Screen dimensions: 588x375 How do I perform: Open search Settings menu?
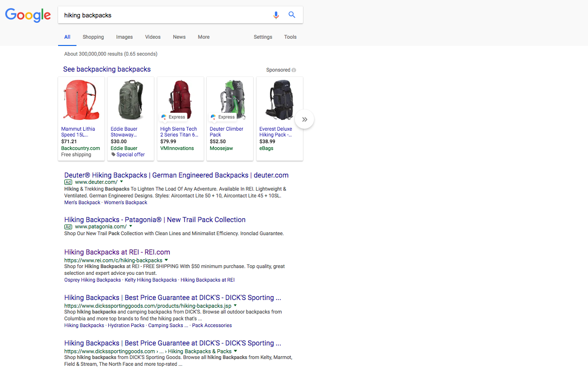point(263,37)
